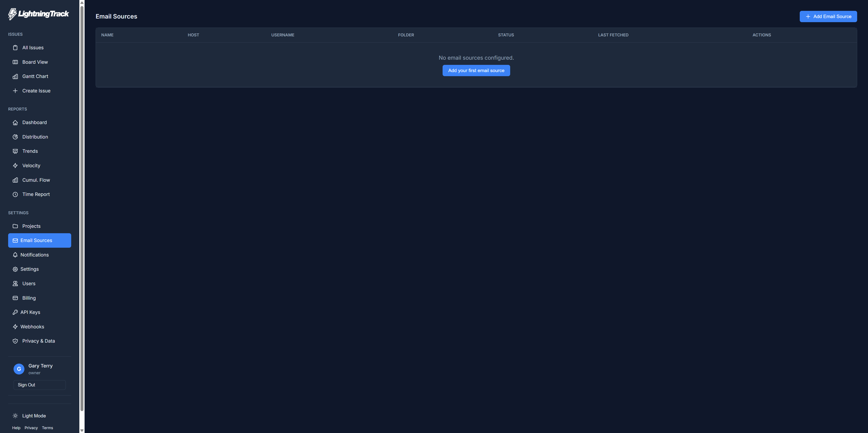Sign out of the account
Image resolution: width=868 pixels, height=433 pixels.
39,384
